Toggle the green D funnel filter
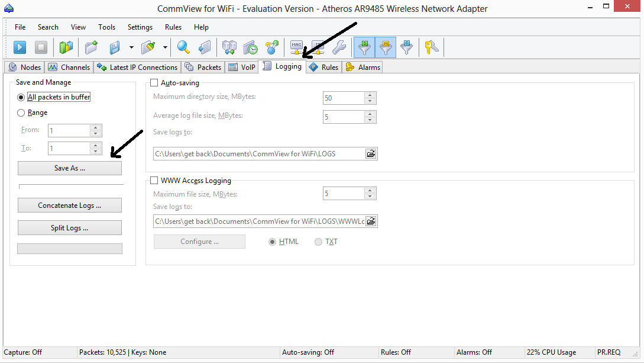Viewport: 644px width, 363px height. click(364, 47)
